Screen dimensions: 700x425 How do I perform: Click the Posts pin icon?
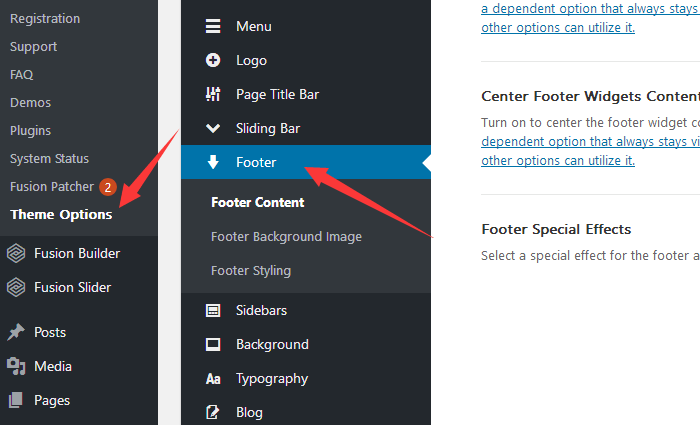16,332
